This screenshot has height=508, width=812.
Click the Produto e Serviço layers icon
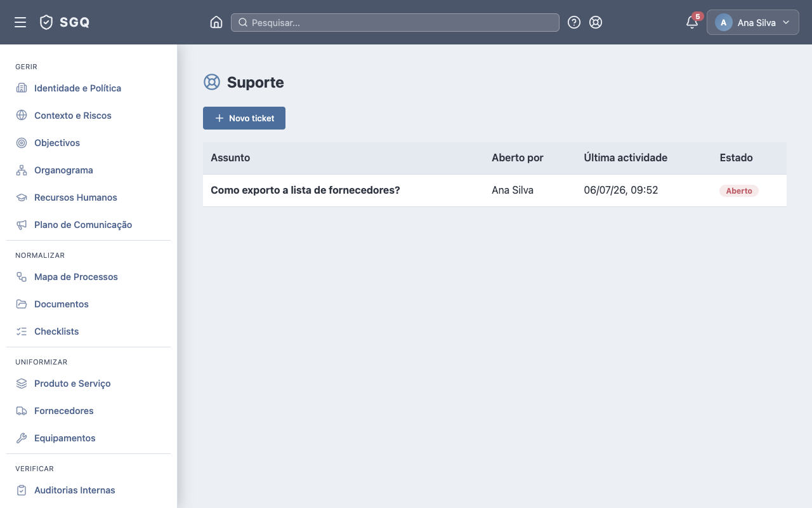point(22,384)
